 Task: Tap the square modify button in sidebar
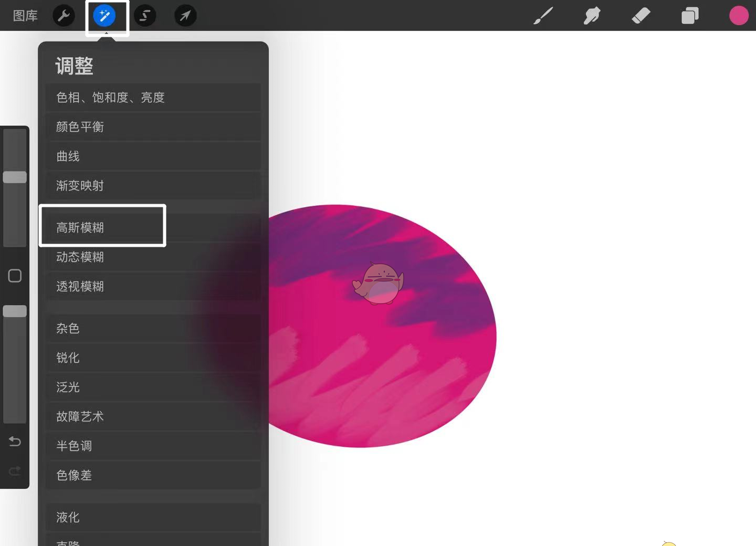15,276
